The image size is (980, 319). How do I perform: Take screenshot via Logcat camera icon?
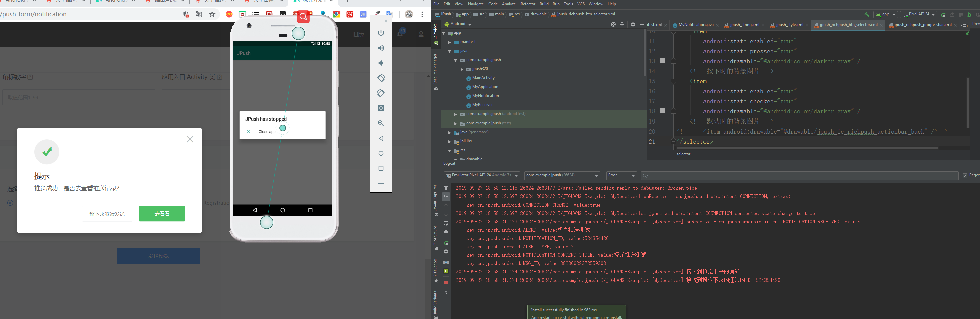tap(446, 262)
